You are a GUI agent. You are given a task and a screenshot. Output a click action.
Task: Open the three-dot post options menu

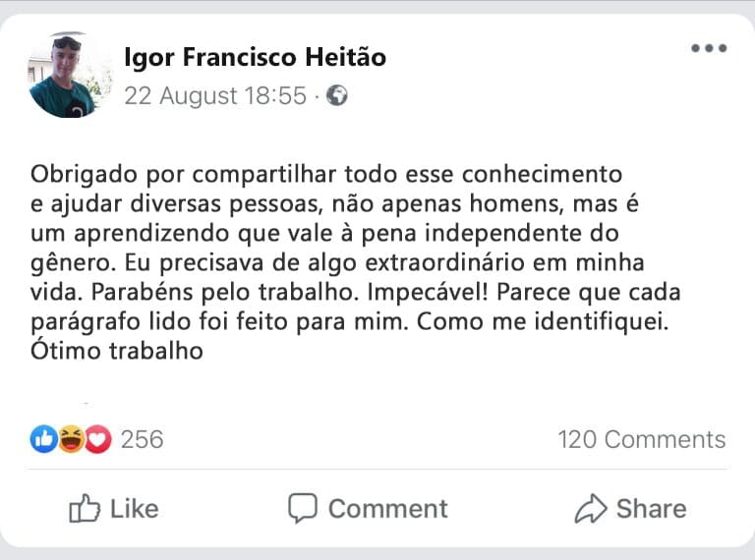(708, 49)
